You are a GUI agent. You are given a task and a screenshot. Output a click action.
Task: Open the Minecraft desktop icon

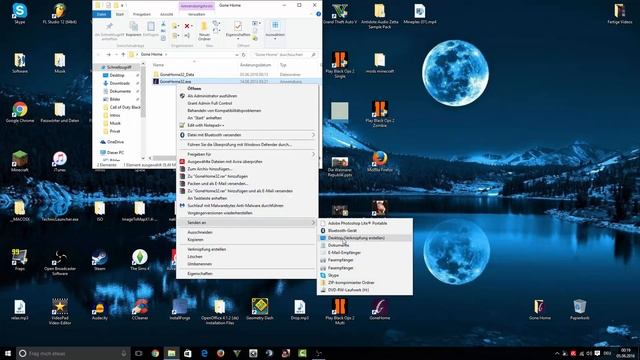tap(20, 161)
